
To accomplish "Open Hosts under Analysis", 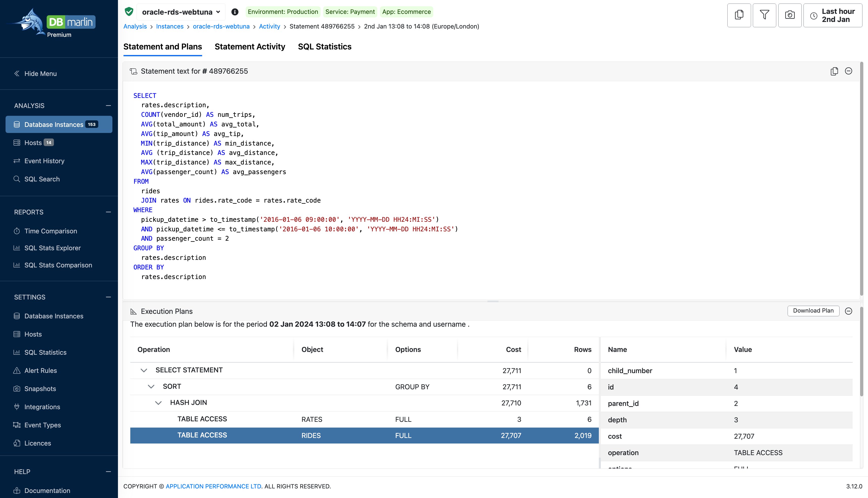I will pos(34,143).
